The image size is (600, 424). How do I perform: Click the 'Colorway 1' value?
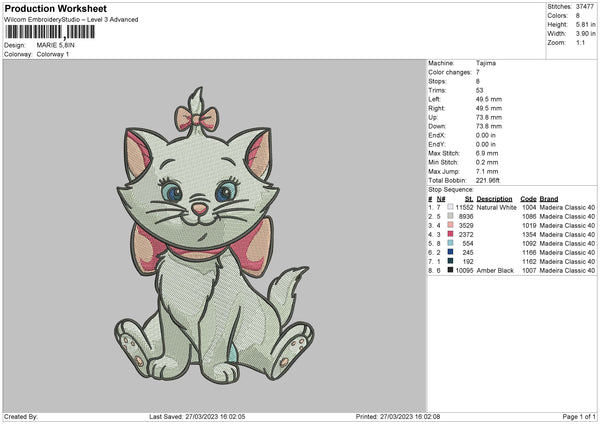pyautogui.click(x=53, y=54)
